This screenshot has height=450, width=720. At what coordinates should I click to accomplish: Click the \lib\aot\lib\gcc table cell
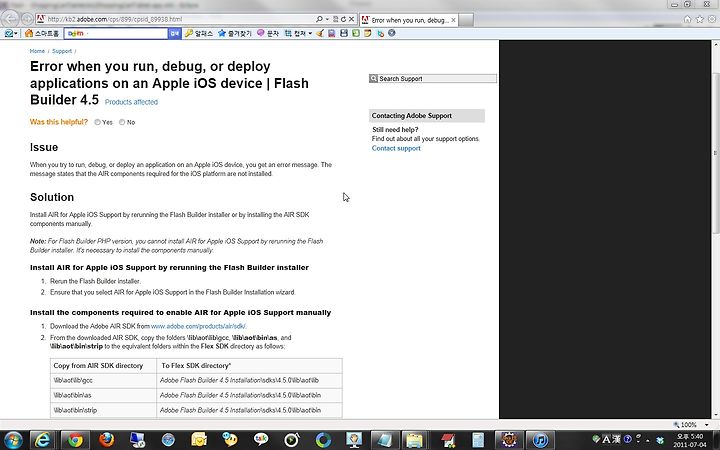point(103,380)
